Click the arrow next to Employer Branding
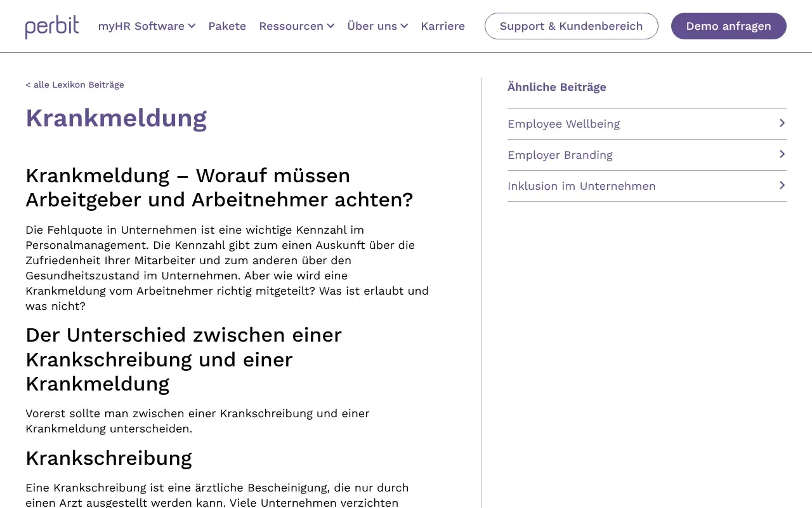812x508 pixels. pos(782,154)
